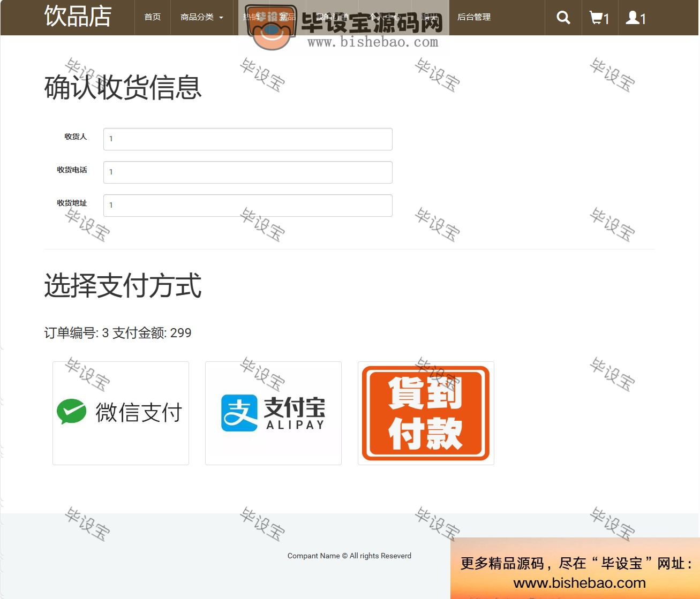
Task: Go to 首页 in the navigation bar
Action: click(153, 17)
